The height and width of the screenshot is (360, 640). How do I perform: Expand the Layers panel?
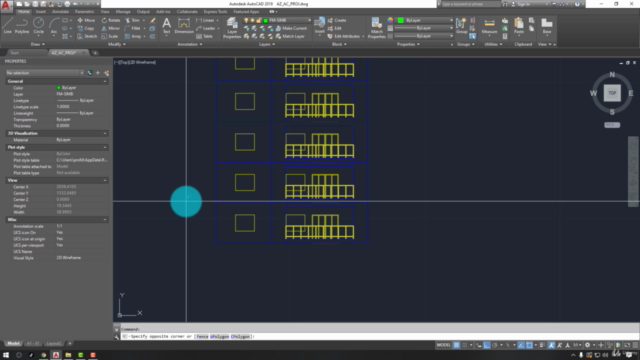[267, 44]
